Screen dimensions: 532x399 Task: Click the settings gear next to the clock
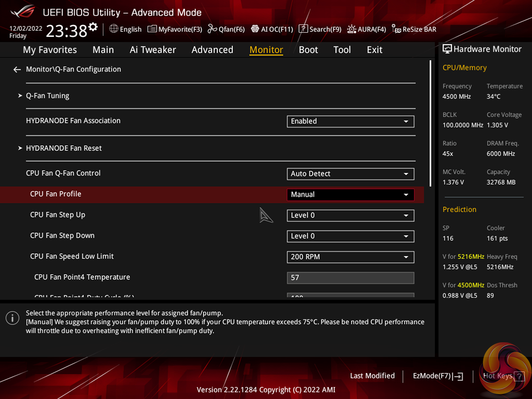point(93,27)
